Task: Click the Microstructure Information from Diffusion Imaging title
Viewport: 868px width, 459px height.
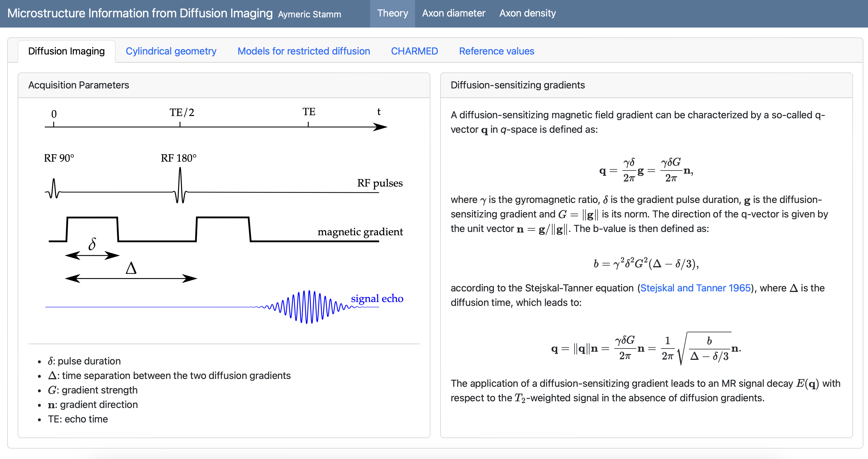Action: coord(140,14)
